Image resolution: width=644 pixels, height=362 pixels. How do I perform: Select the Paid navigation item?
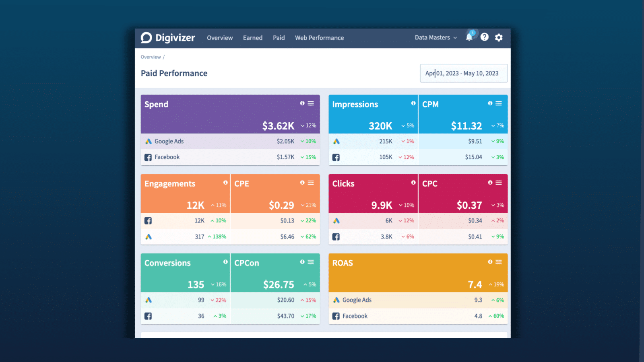279,38
